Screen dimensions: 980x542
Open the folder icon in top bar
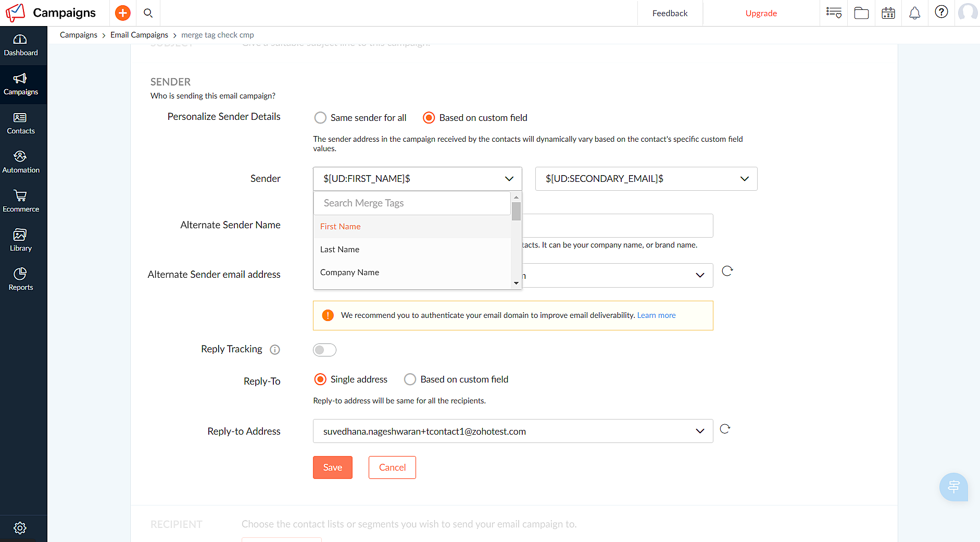click(861, 13)
